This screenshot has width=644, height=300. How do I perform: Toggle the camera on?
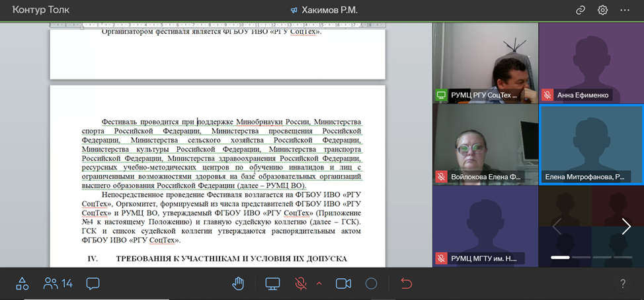point(343,283)
